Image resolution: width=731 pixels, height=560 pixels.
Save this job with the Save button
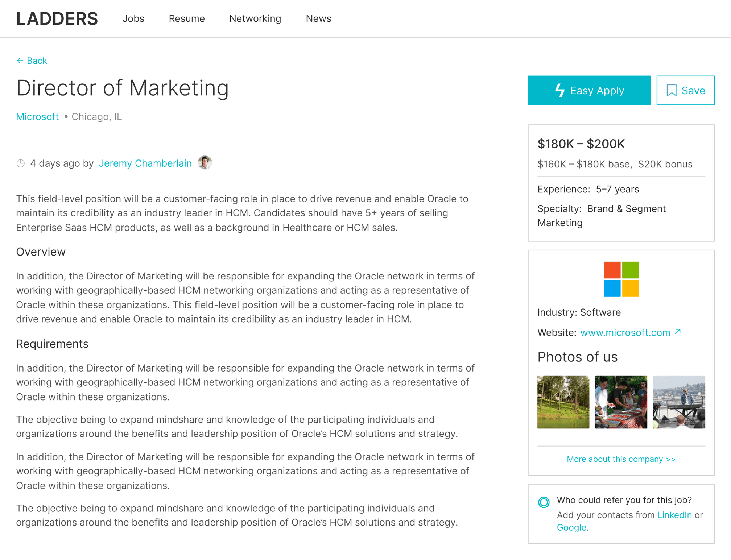(685, 90)
